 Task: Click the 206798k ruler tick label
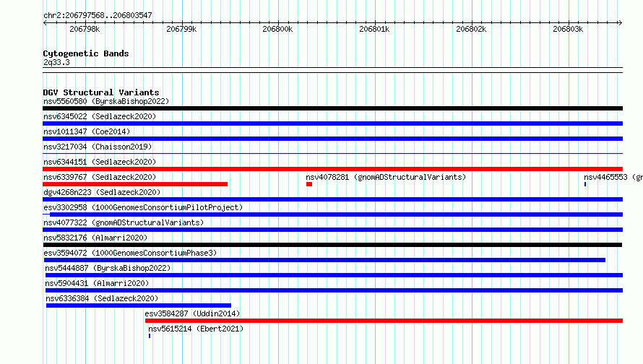click(x=85, y=29)
